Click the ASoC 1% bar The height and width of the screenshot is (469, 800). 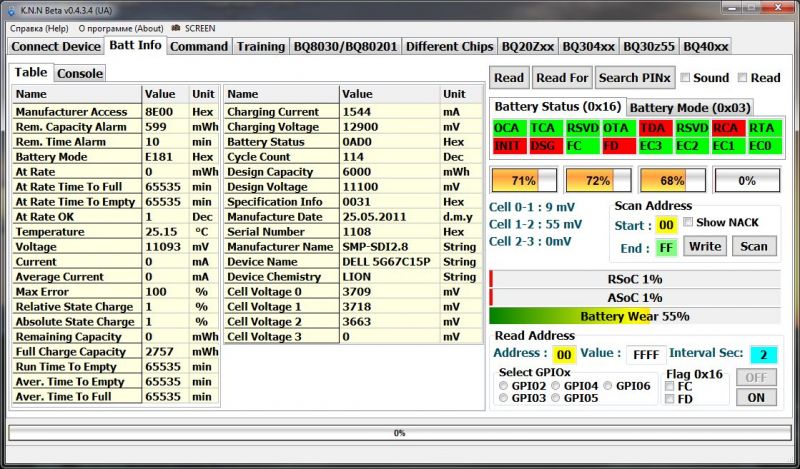(x=635, y=298)
